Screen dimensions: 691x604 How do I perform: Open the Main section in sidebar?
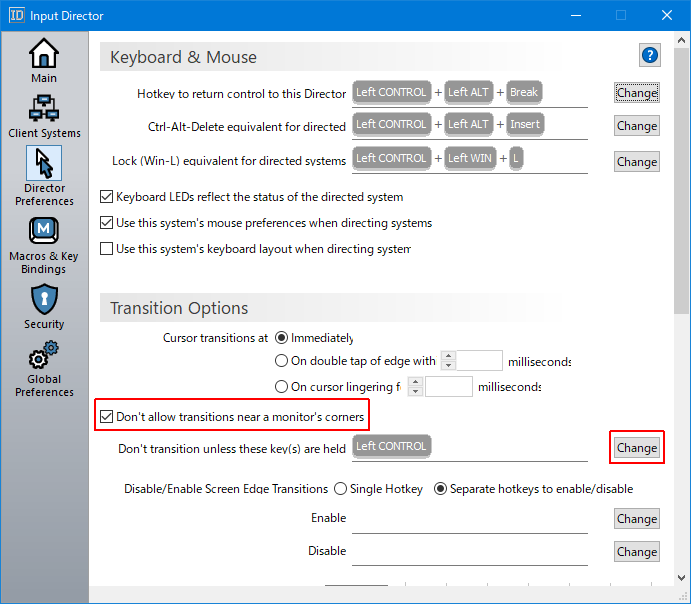click(x=44, y=60)
